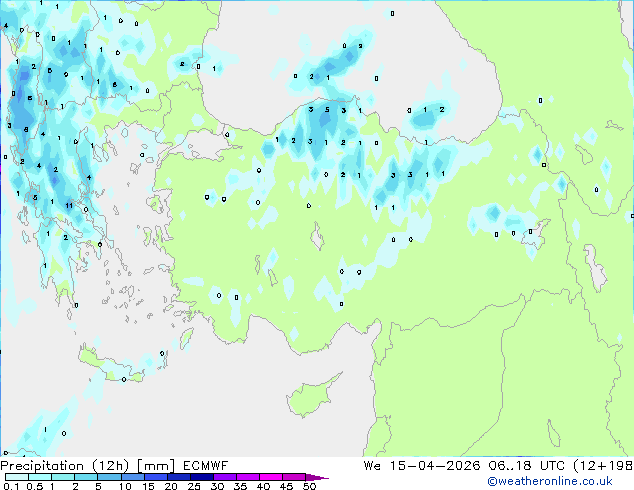Viewport: 634px width, 490px height.
Task: Click the legend arrow tip above 50 mm
Action: click(317, 477)
